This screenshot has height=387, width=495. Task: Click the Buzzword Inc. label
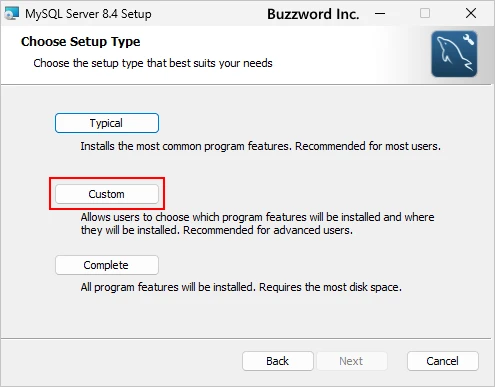(313, 14)
